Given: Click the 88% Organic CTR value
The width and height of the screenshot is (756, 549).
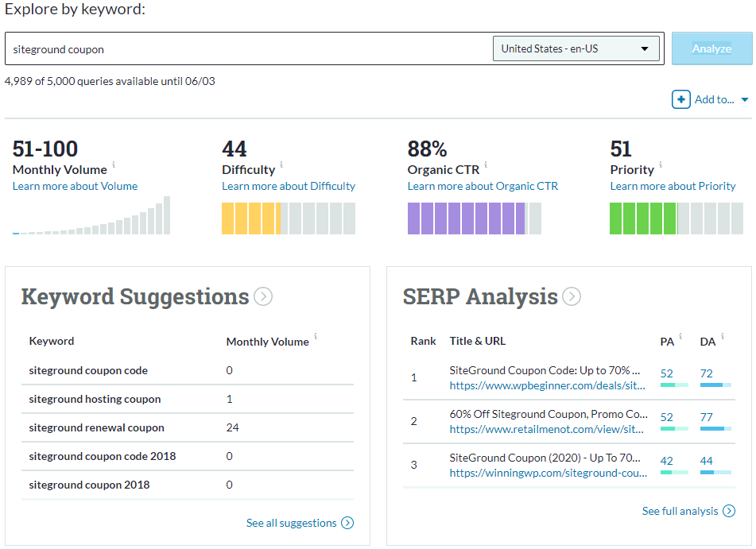Looking at the screenshot, I should coord(427,149).
